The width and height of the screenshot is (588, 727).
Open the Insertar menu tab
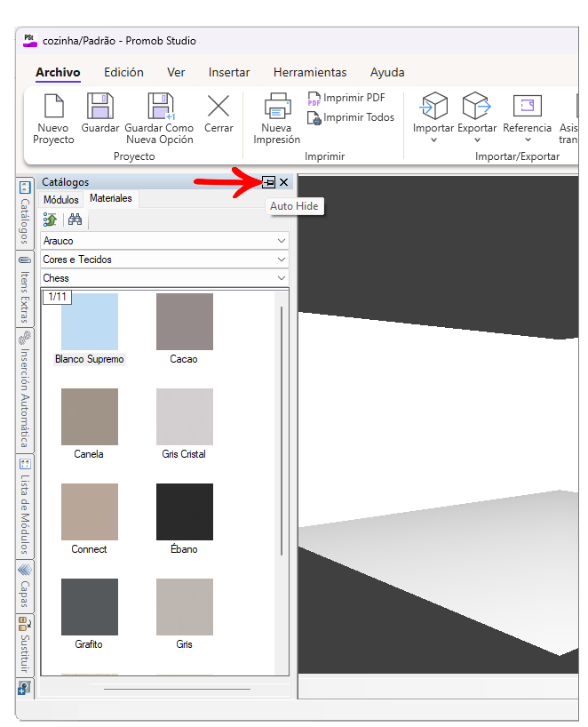[x=229, y=72]
